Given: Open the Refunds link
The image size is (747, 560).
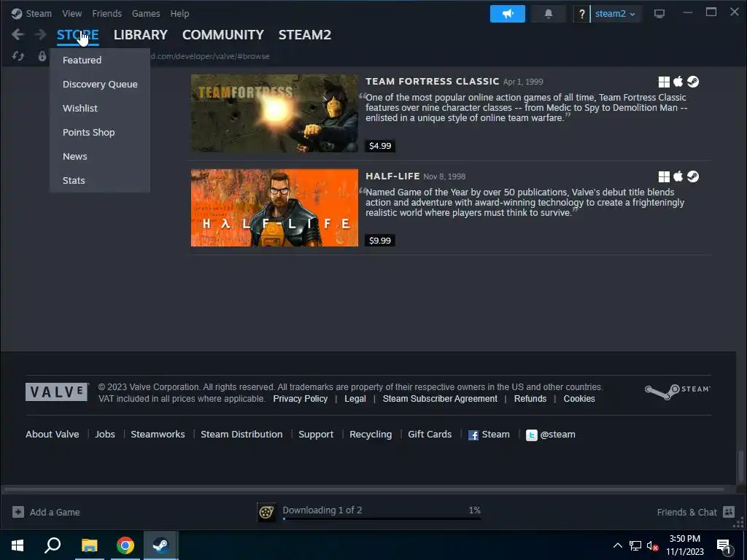Looking at the screenshot, I should (x=530, y=399).
